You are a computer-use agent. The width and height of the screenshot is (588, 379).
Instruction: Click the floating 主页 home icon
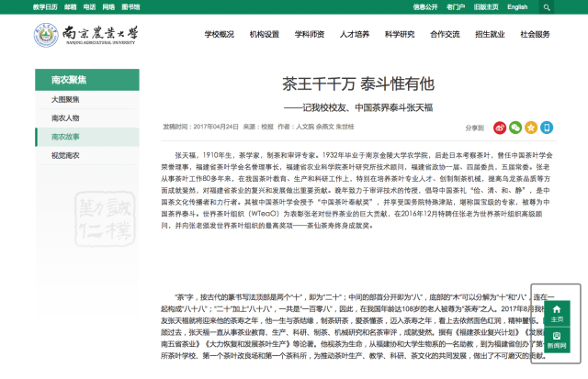(x=557, y=314)
